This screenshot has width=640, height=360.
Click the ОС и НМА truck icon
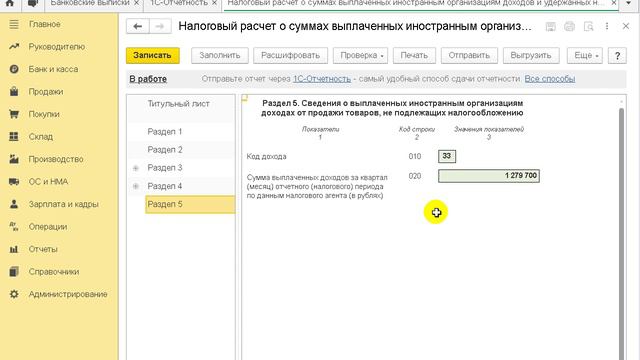click(14, 182)
